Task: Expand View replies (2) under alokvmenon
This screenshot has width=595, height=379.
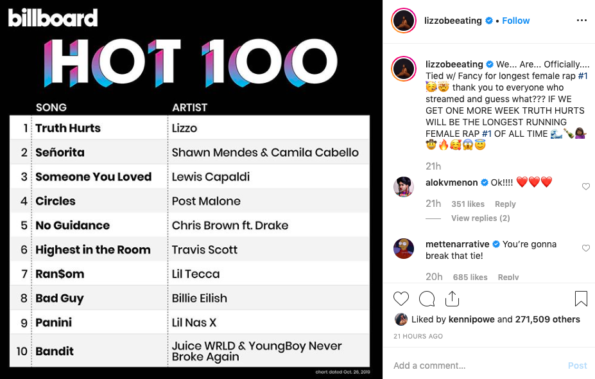Action: [480, 218]
